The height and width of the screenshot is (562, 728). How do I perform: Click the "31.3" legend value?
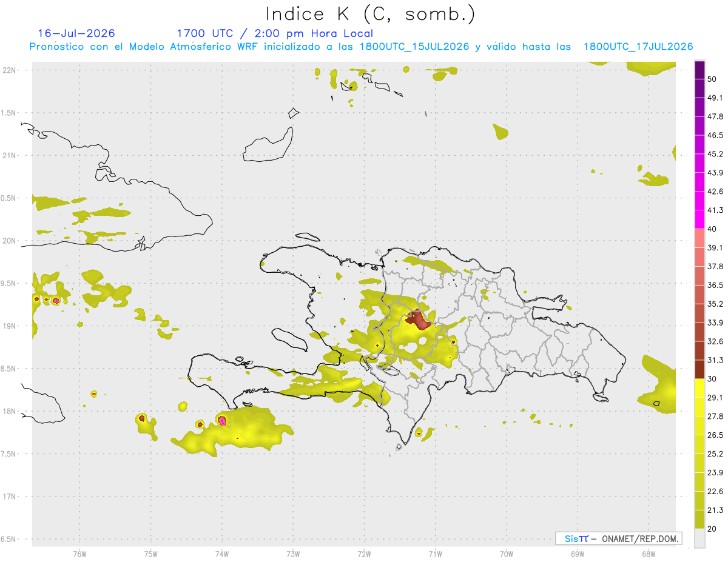pyautogui.click(x=716, y=360)
